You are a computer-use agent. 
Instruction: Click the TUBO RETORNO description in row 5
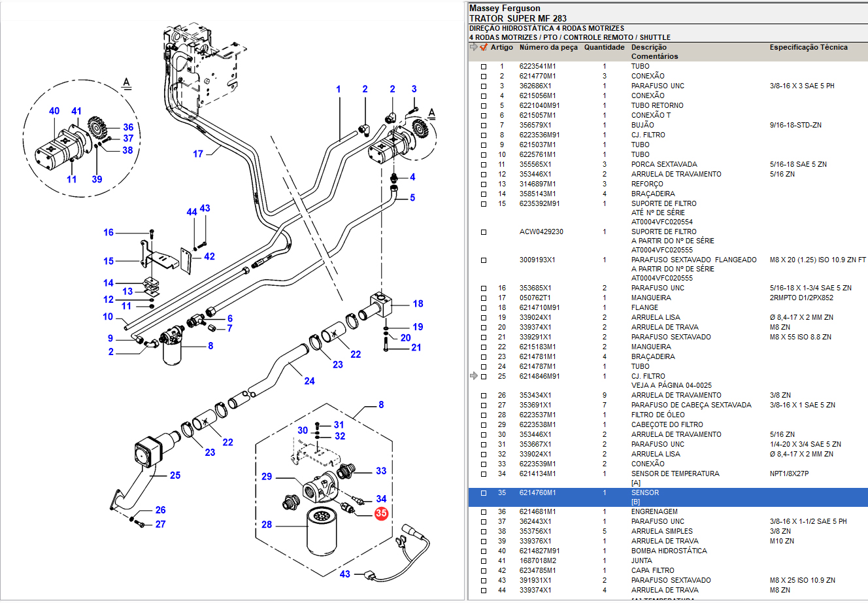pyautogui.click(x=657, y=105)
